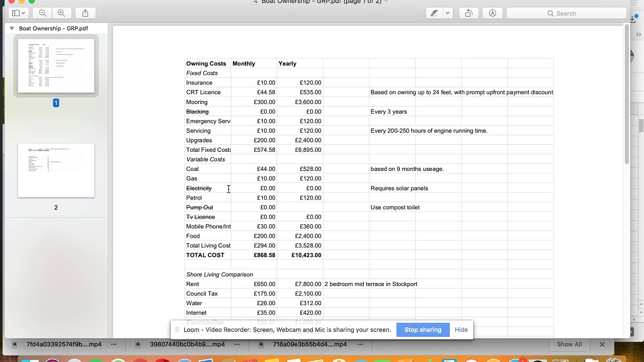644x362 pixels.
Task: Open the Share menu in Preview toolbar
Action: pos(85,13)
